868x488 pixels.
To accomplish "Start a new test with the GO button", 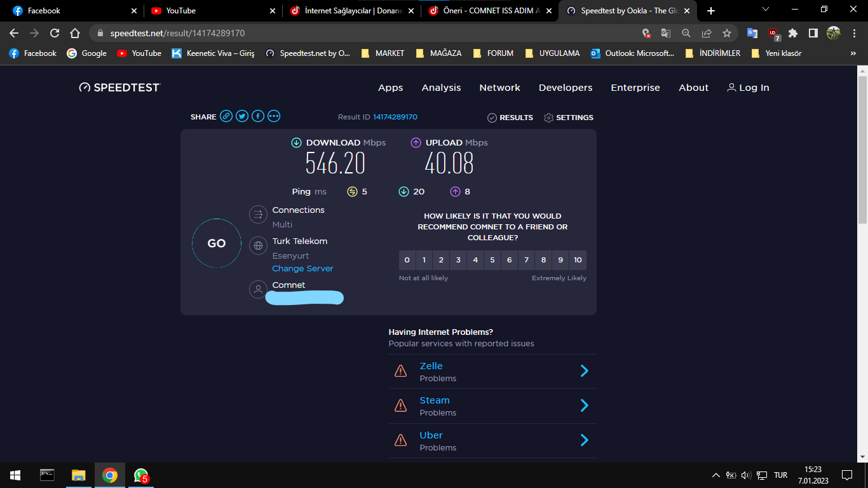I will click(x=217, y=243).
